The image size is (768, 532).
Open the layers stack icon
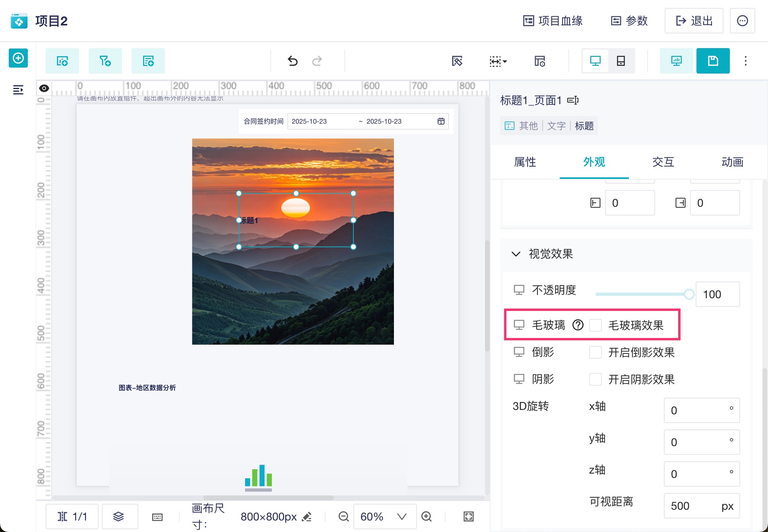[x=118, y=516]
